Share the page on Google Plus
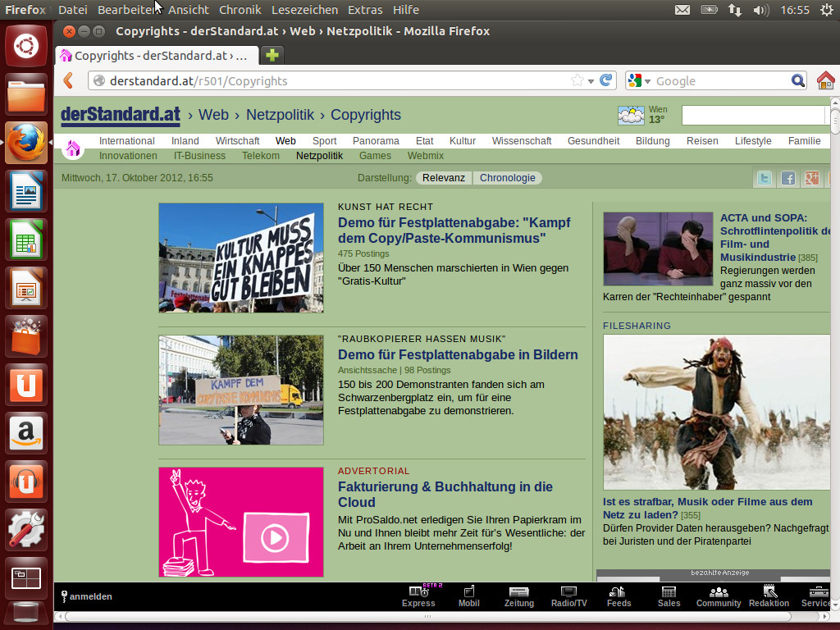Image resolution: width=840 pixels, height=630 pixels. pyautogui.click(x=811, y=178)
